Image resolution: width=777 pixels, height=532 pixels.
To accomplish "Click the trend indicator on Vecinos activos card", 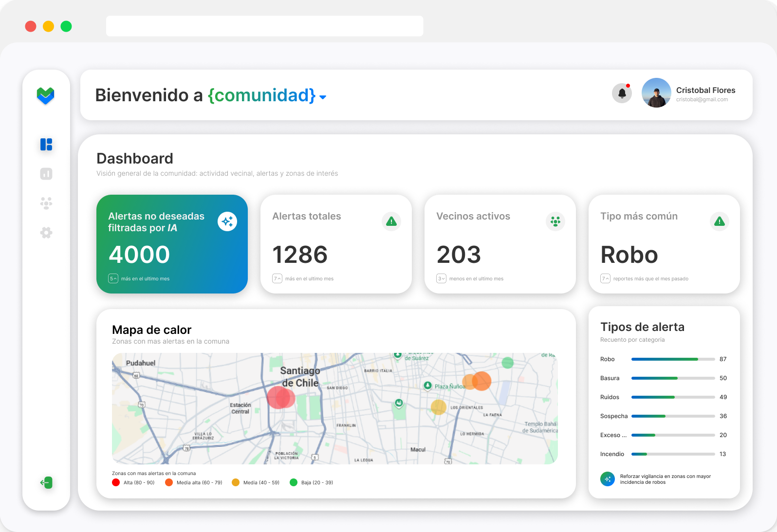I will tap(441, 278).
